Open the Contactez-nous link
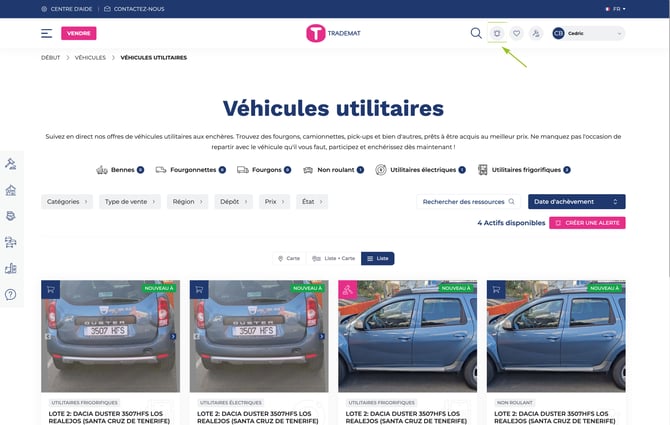 pyautogui.click(x=134, y=9)
